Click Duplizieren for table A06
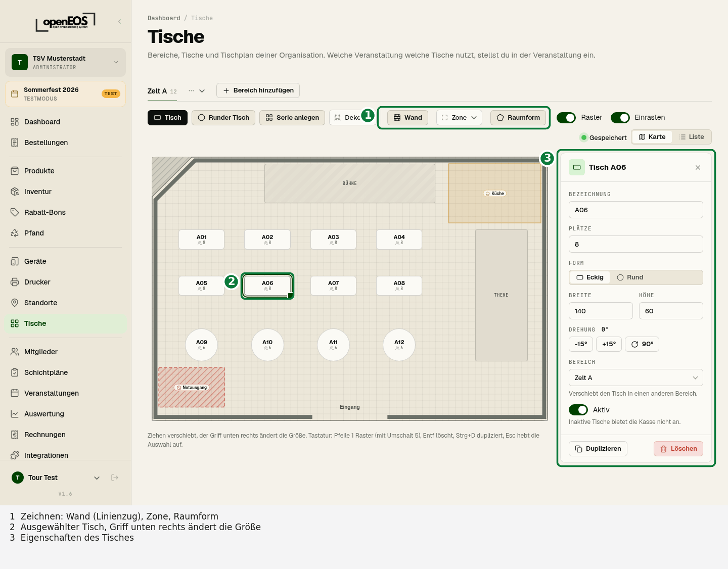The height and width of the screenshot is (569, 728). 598,449
